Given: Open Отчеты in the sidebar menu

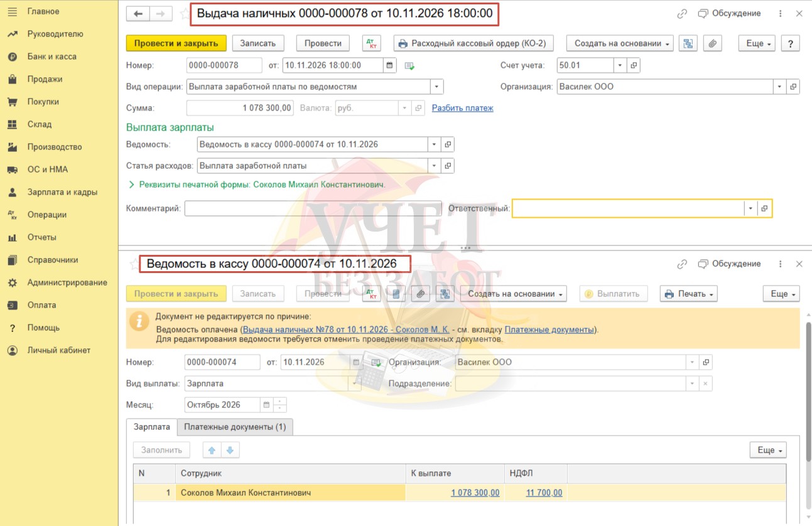Looking at the screenshot, I should [x=41, y=237].
